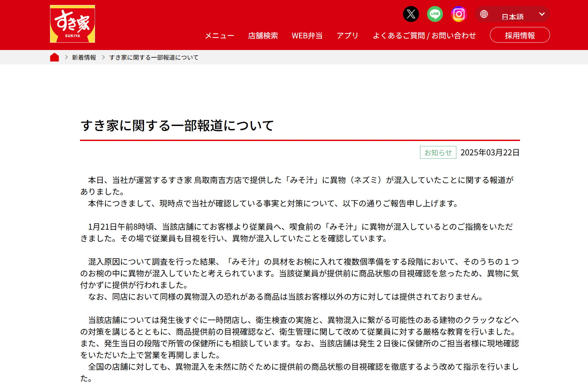The image size is (588, 392).
Task: Click the article heading すき家に関する一部報道について
Action: 178,126
